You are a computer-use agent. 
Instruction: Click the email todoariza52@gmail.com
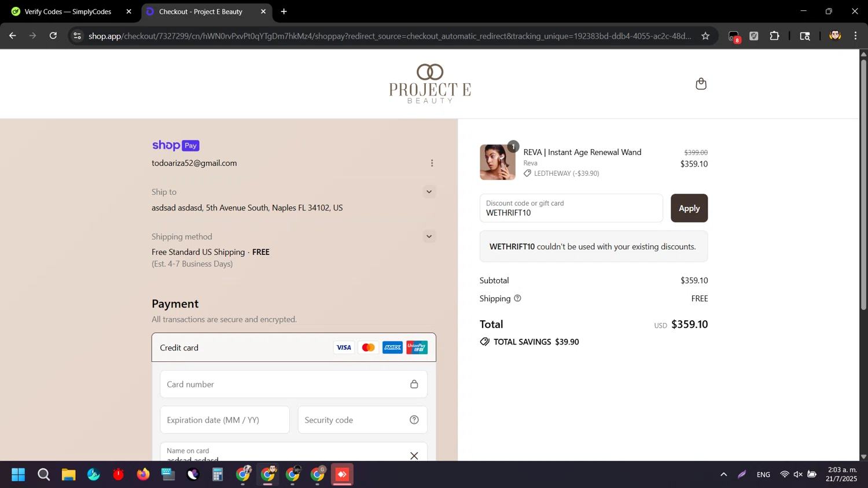(x=194, y=163)
